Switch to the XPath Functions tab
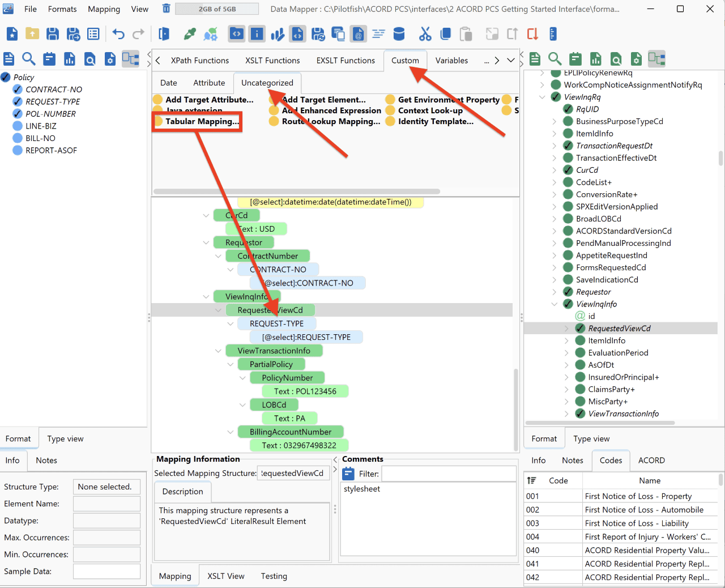Image resolution: width=725 pixels, height=588 pixels. [200, 61]
